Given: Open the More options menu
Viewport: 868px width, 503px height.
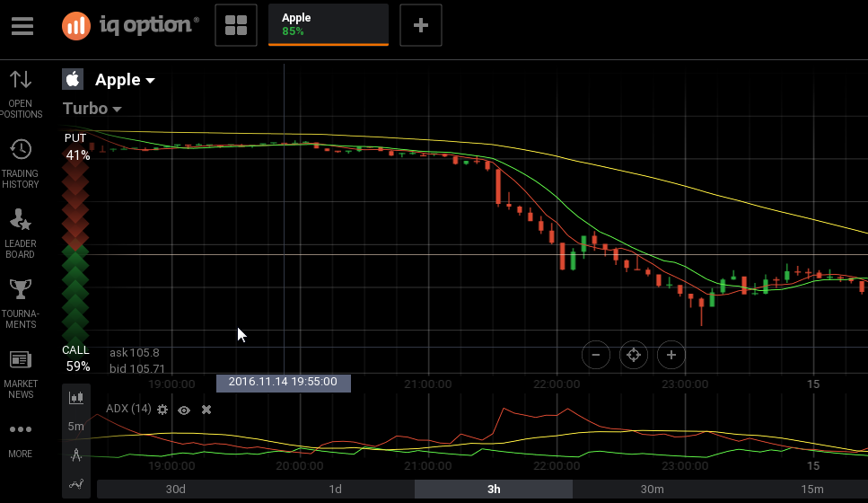Looking at the screenshot, I should (x=21, y=440).
